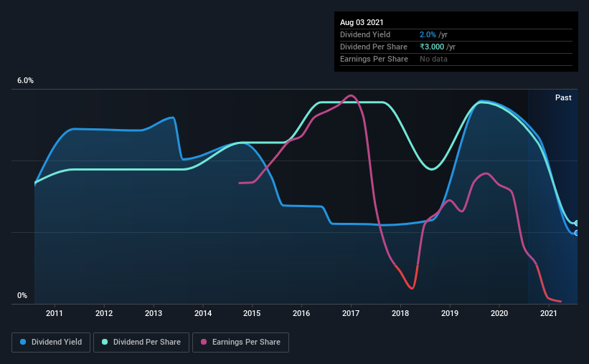Viewport: 589px width, 364px height.
Task: Click the 2018 label on the time axis
Action: coord(400,314)
